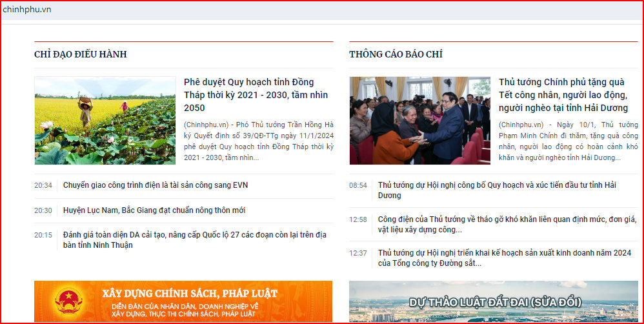This screenshot has width=644, height=324.
Task: Open article Thủ tướng dự Hội nghị triển khai kế hoạch
Action: pyautogui.click(x=505, y=258)
